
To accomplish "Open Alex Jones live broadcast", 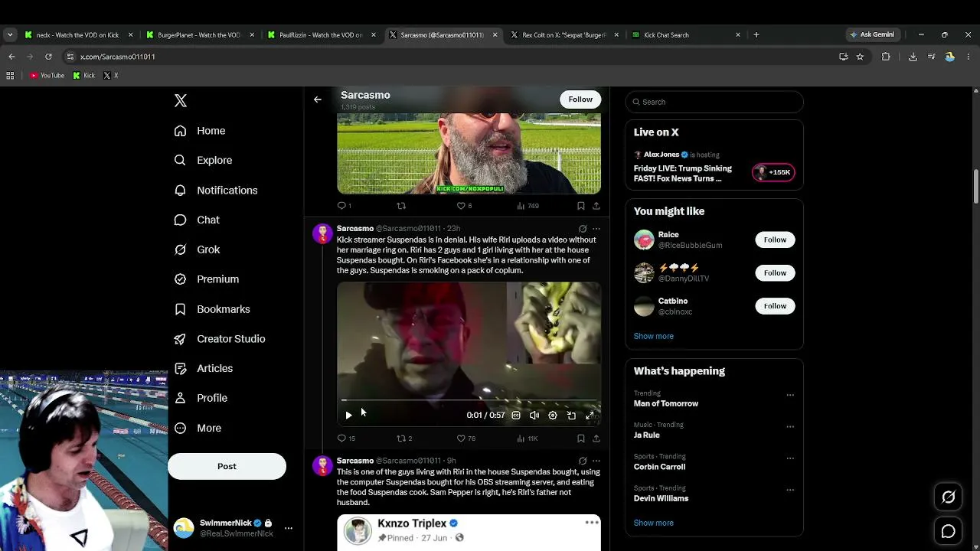I will [x=714, y=168].
